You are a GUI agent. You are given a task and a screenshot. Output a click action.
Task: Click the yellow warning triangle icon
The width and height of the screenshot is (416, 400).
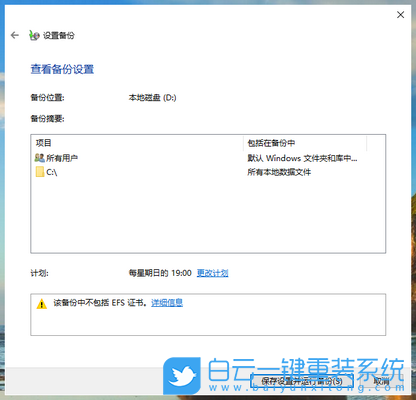coord(42,303)
